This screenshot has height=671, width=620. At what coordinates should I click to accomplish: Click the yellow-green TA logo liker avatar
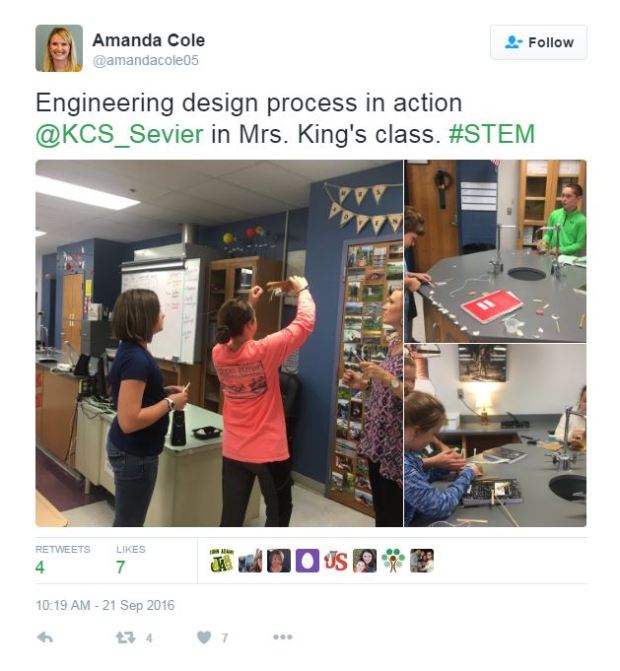click(x=222, y=561)
